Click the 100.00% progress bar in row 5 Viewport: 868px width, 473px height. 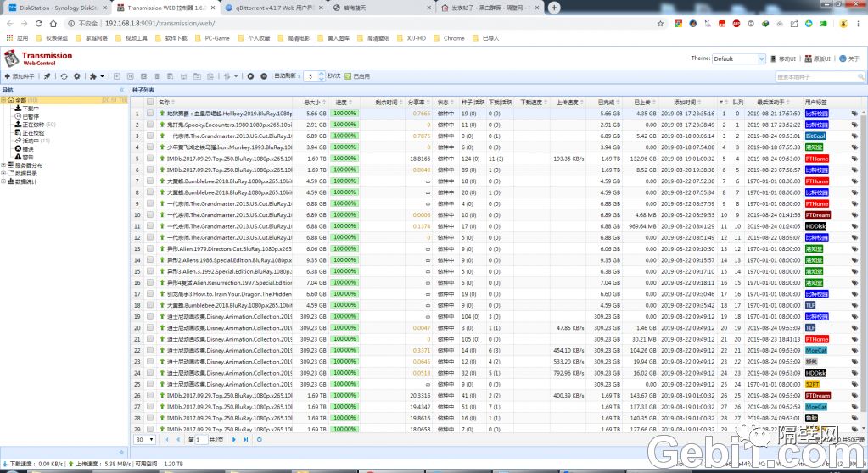tap(344, 159)
